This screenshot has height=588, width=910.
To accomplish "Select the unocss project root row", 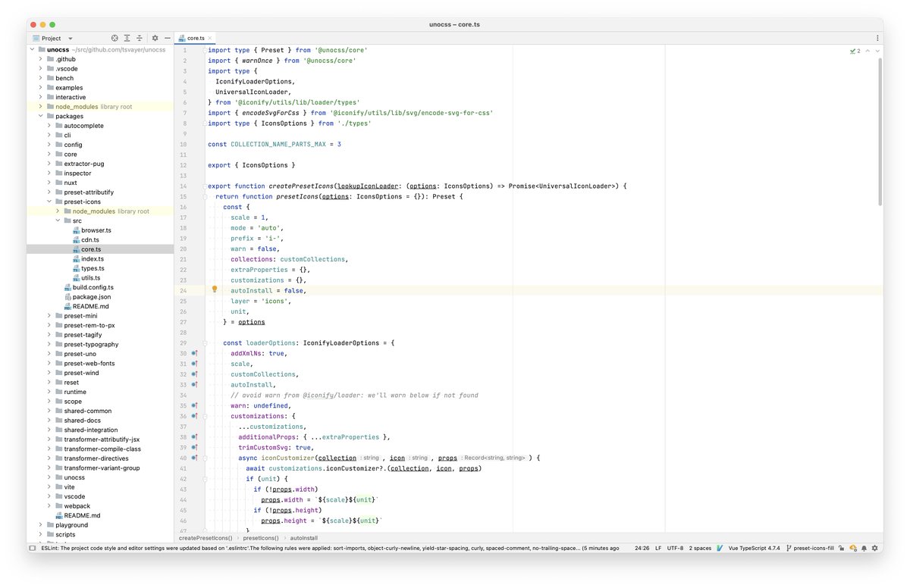I will click(100, 50).
